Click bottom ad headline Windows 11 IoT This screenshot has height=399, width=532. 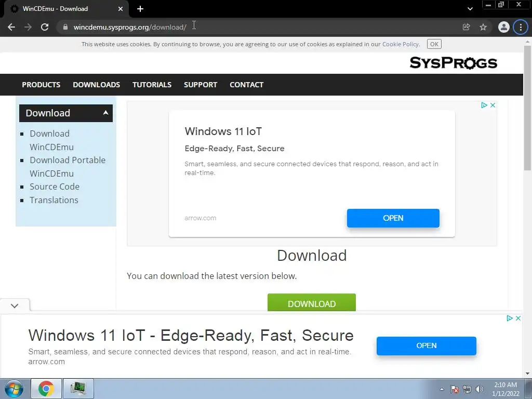(x=191, y=335)
